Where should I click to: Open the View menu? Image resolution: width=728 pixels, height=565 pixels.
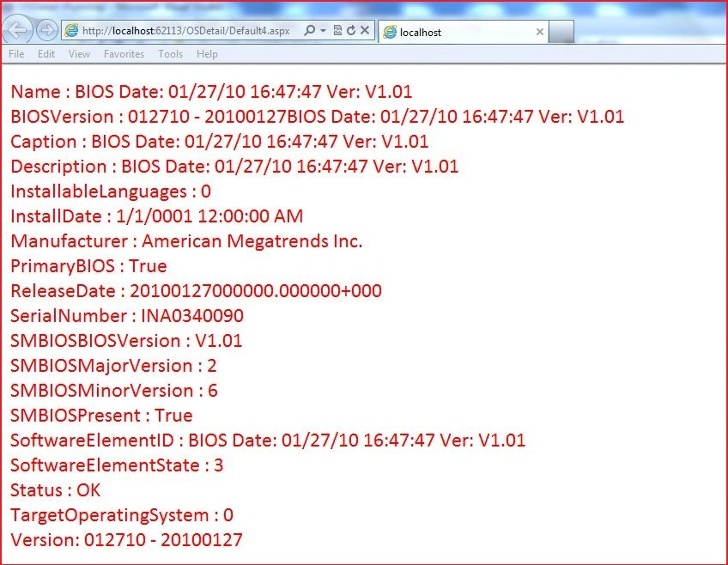(x=79, y=54)
